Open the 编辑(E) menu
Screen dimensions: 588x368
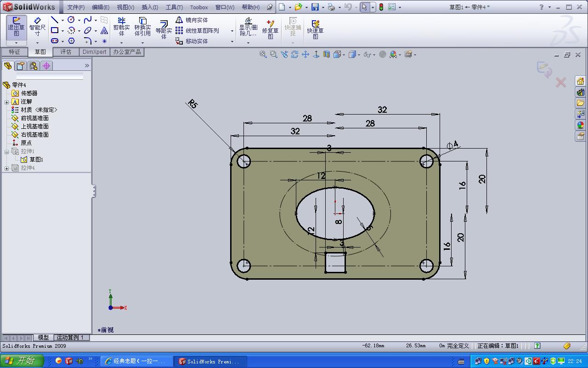[101, 7]
